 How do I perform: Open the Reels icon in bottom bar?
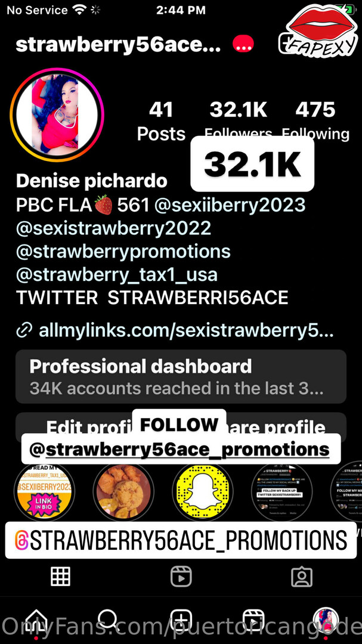253,620
